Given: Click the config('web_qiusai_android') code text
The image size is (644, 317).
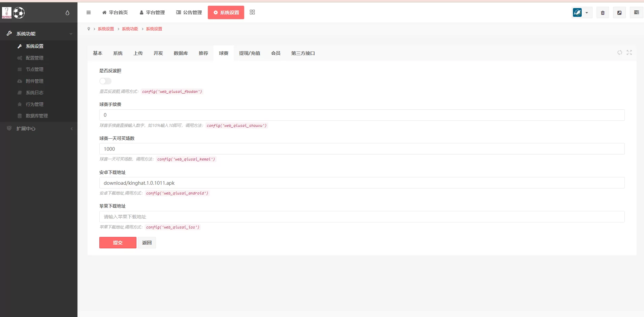Looking at the screenshot, I should point(177,193).
